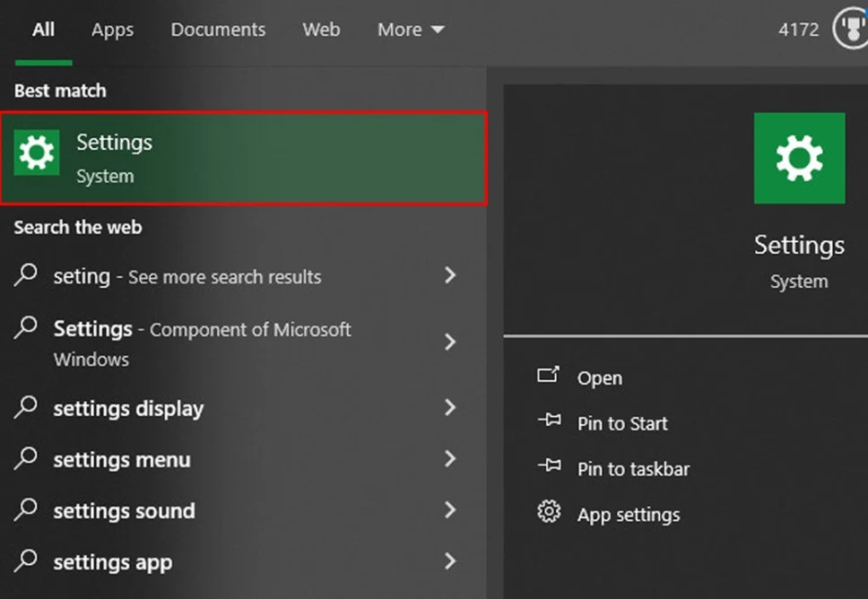This screenshot has height=599, width=868.
Task: Choose App settings
Action: pos(629,515)
